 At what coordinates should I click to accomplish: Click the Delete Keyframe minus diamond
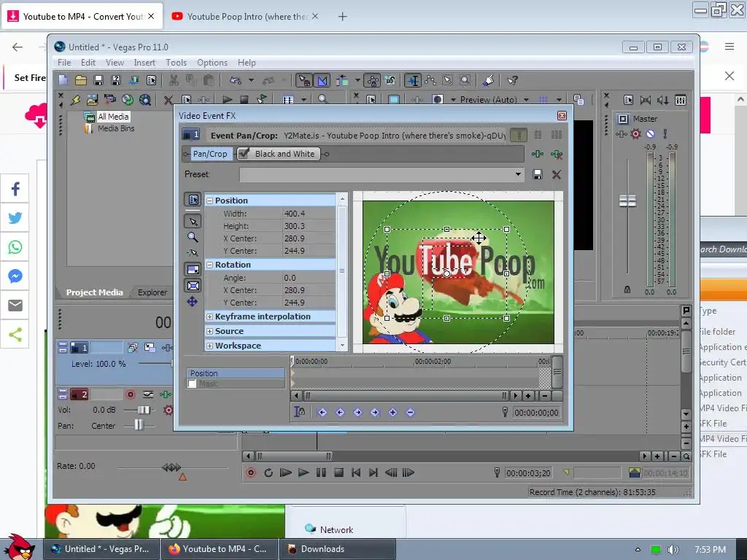tap(410, 413)
